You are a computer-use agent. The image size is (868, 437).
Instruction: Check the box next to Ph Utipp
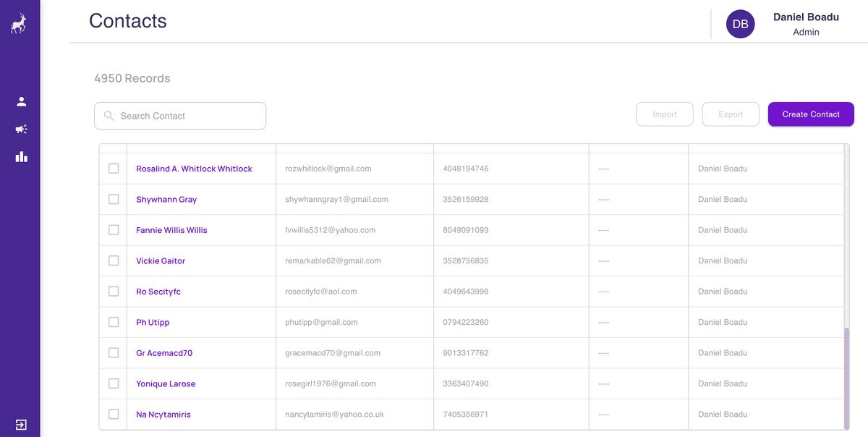click(x=114, y=322)
